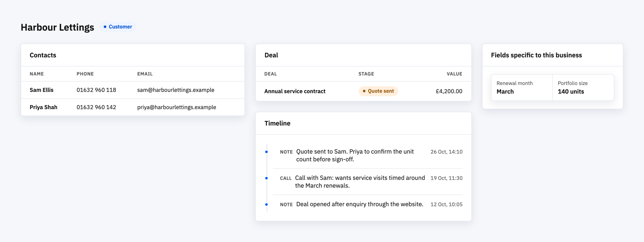Click the timestamp 19 Oct, 11:30
This screenshot has width=644, height=242.
coord(446,178)
